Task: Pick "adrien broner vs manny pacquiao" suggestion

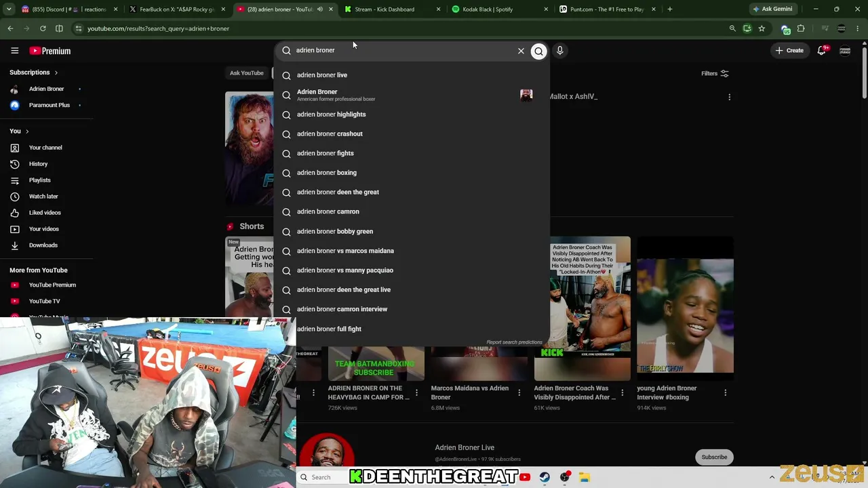Action: coord(412,270)
